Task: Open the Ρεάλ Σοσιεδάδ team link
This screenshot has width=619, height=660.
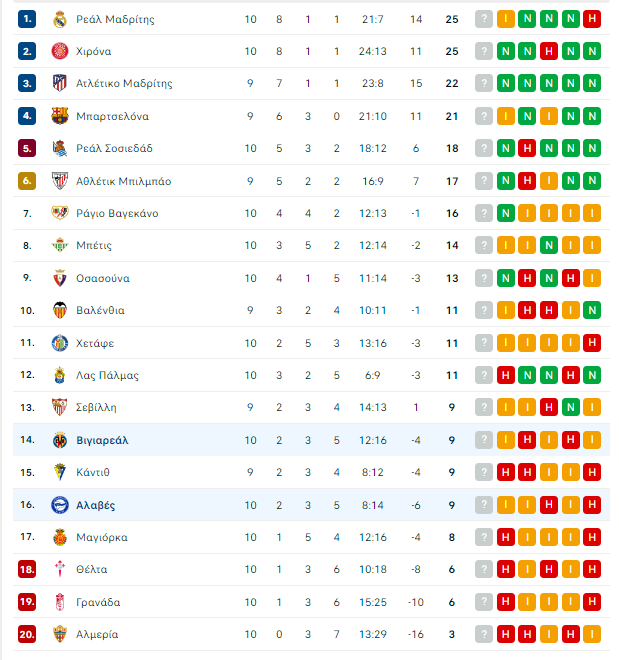Action: [x=114, y=148]
